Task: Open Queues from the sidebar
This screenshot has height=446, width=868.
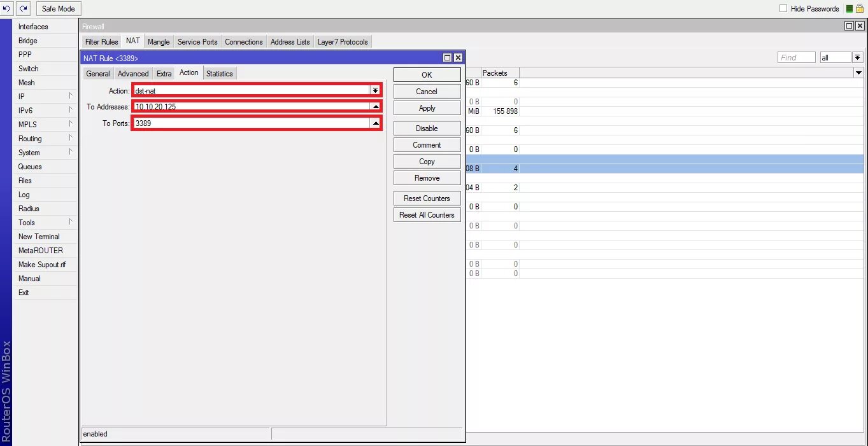Action: click(x=45, y=167)
